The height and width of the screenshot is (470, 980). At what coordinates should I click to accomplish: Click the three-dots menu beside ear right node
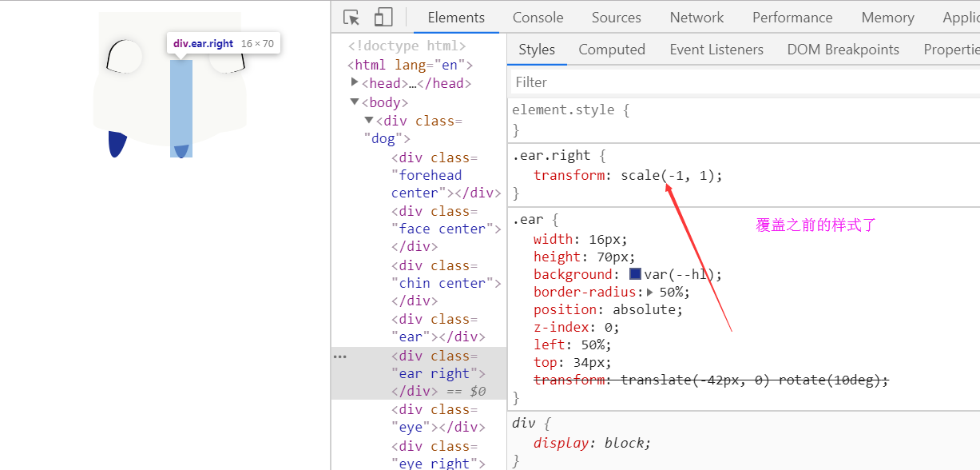[339, 356]
